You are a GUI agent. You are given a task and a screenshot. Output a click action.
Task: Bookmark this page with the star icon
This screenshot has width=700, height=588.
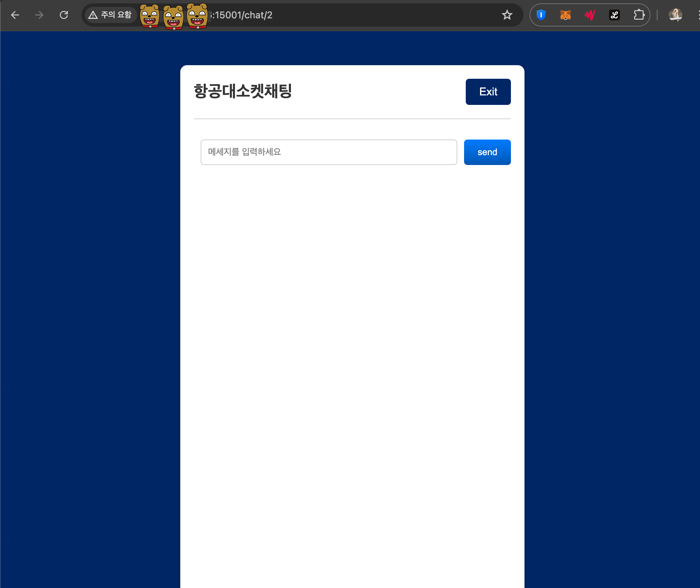point(507,15)
